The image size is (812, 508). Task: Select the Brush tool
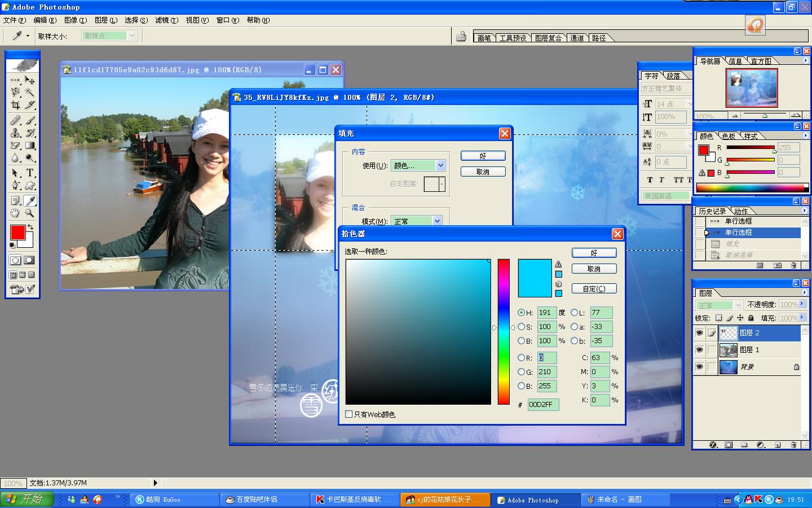click(x=30, y=120)
